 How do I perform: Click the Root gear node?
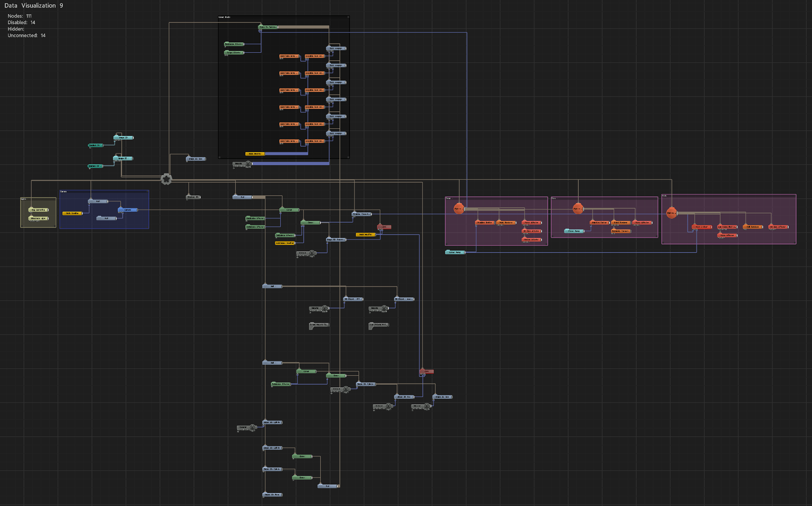coord(166,179)
